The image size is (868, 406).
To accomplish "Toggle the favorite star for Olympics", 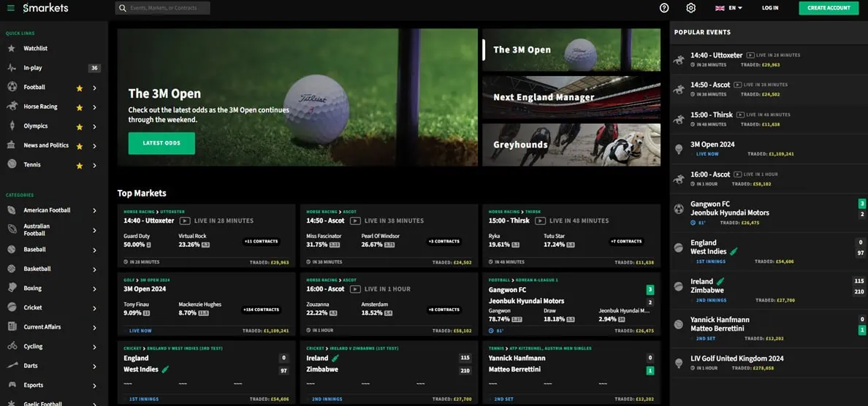I will [79, 126].
